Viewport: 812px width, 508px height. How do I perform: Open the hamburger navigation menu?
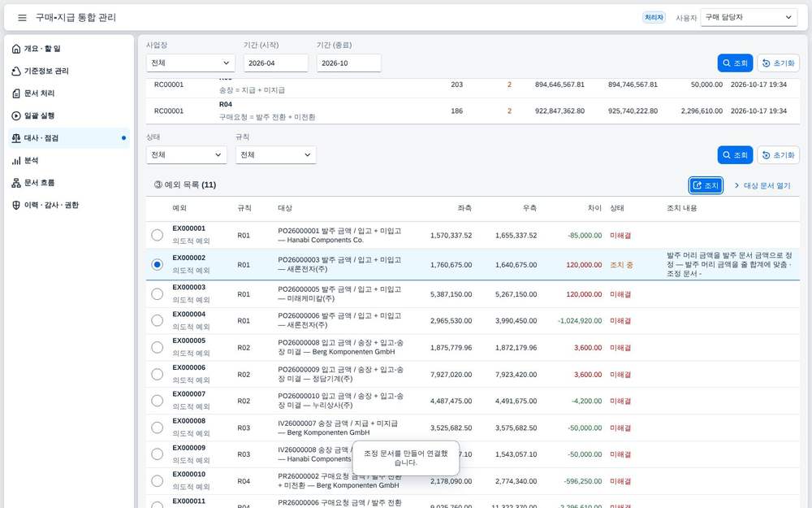[22, 18]
